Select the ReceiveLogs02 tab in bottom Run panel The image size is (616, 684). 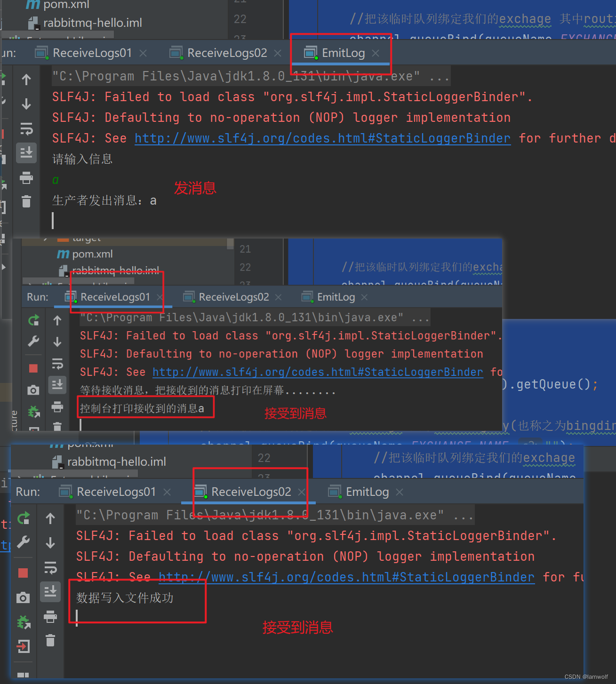pyautogui.click(x=243, y=492)
